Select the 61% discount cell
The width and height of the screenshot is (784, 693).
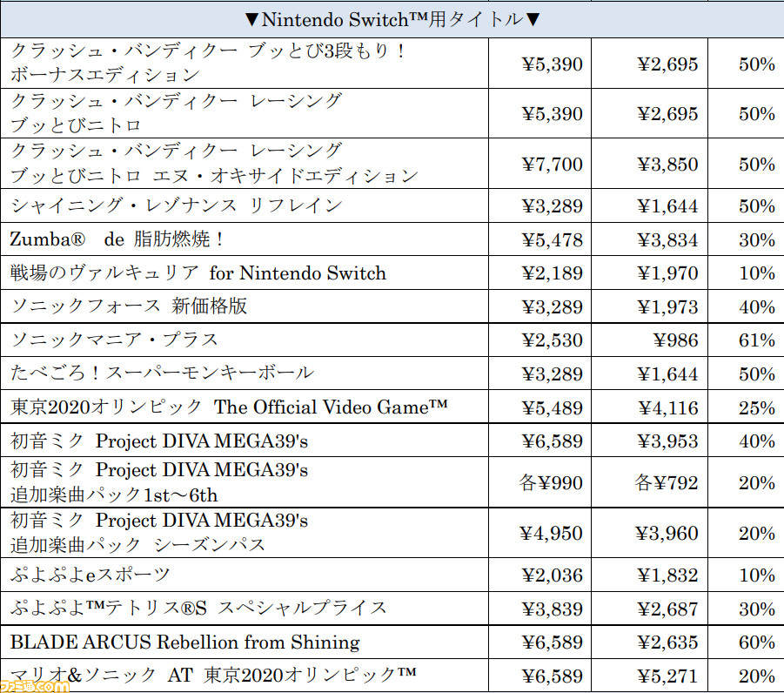pos(746,340)
